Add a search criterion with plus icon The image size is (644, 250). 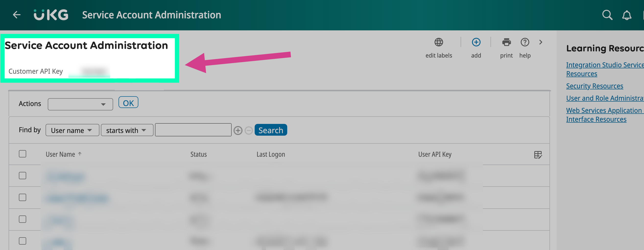click(238, 131)
